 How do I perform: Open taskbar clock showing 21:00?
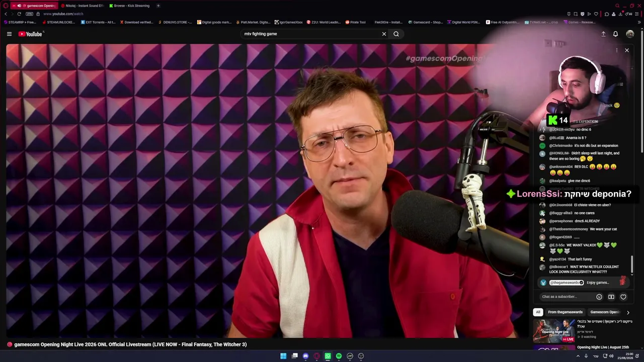coord(626,356)
